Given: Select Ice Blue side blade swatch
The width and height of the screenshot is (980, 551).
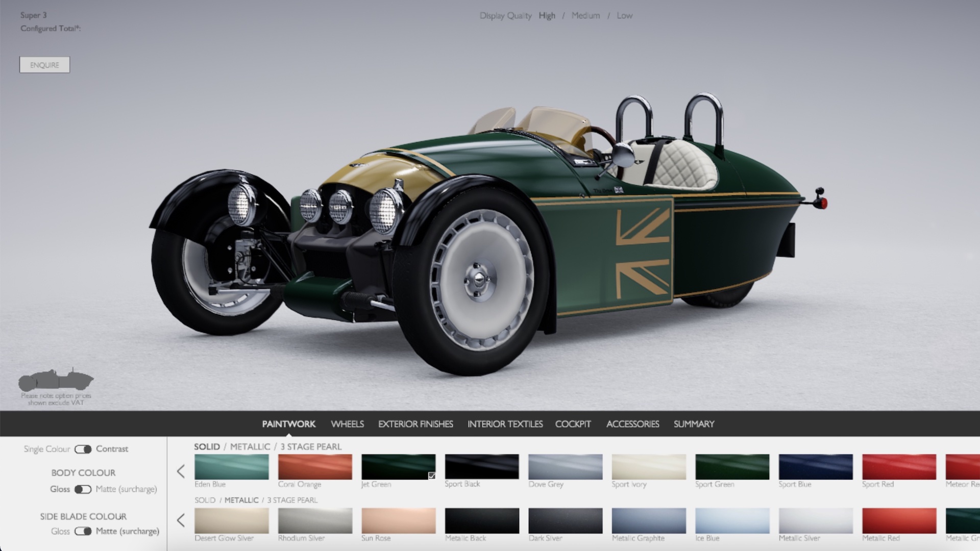Looking at the screenshot, I should click(732, 520).
